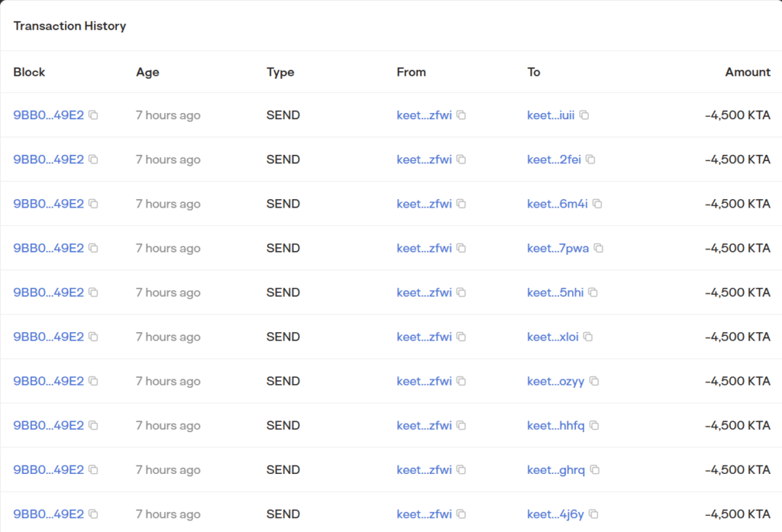Open sender keet...zfwi in keet...hhfq row
This screenshot has height=532, width=782.
click(424, 426)
